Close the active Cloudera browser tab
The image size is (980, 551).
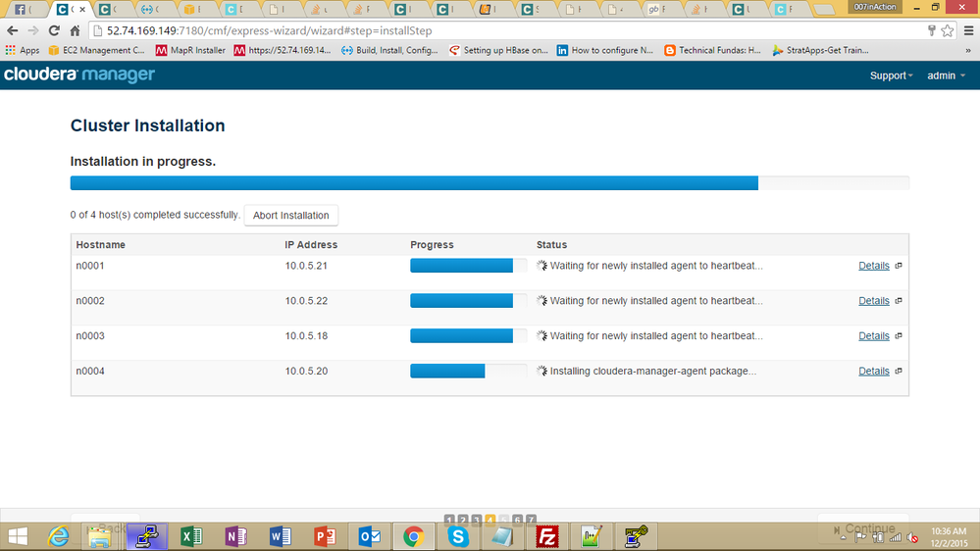click(82, 10)
